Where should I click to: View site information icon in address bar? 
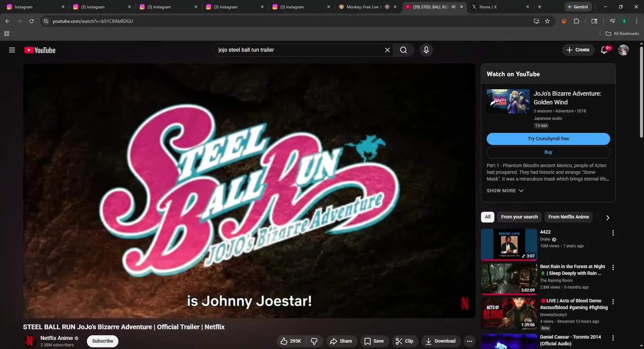click(x=46, y=21)
